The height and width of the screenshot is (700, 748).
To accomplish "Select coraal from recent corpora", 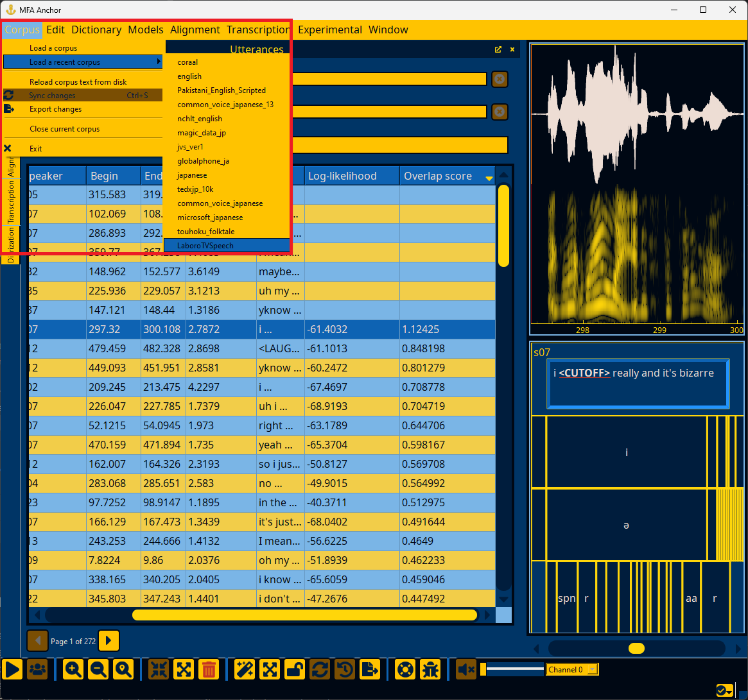I will point(227,62).
